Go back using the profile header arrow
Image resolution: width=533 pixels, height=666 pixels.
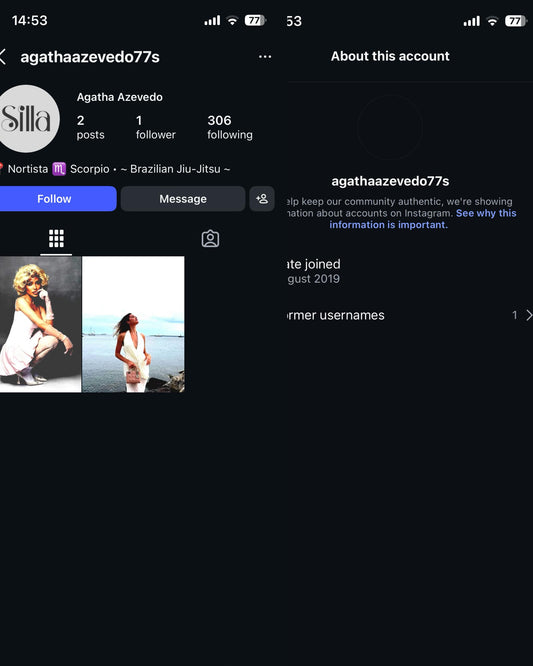coord(3,56)
